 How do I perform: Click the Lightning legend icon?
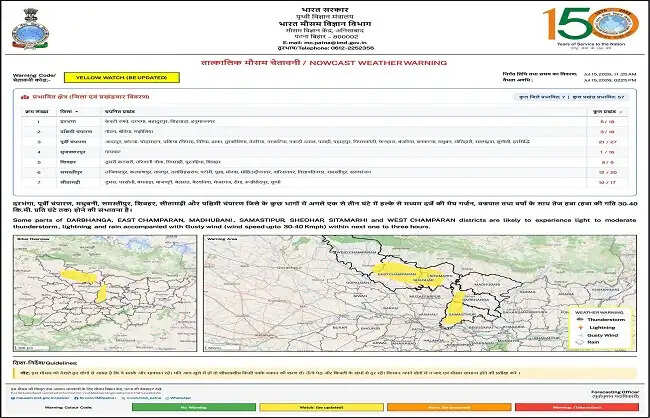point(580,328)
